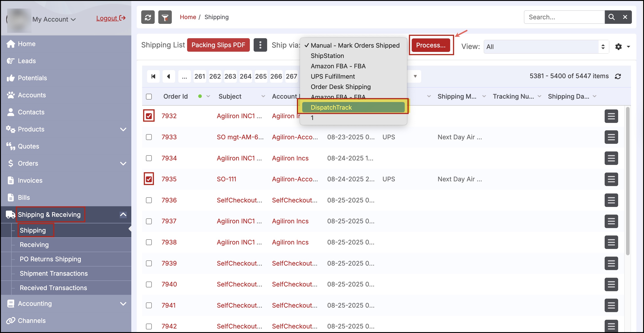Go to first page of list
The image size is (644, 333).
(153, 76)
